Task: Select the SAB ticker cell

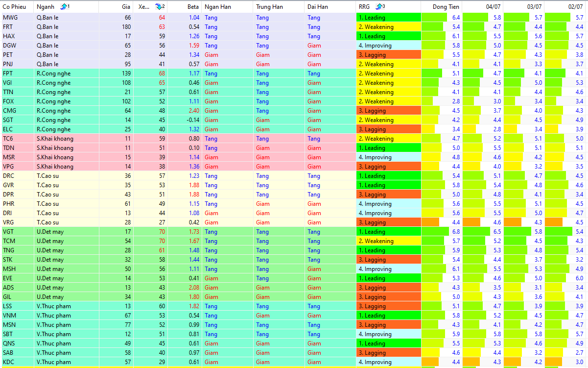Action: pos(17,353)
